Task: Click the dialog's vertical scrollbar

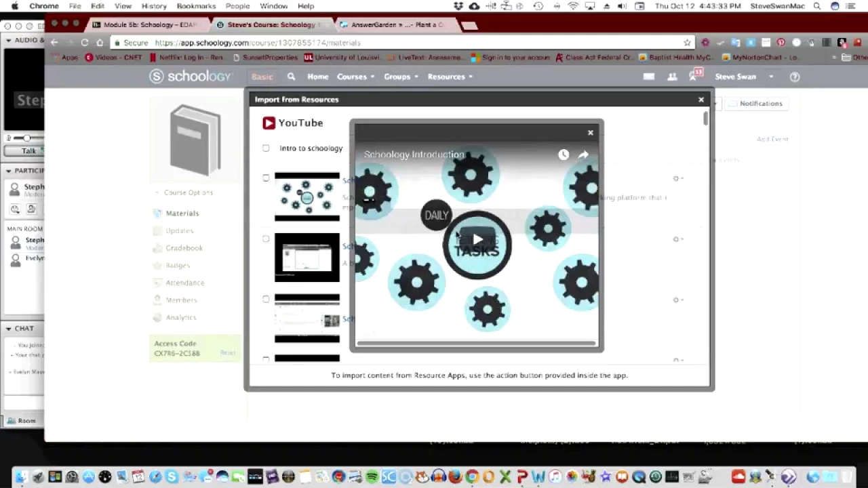Action: point(705,118)
